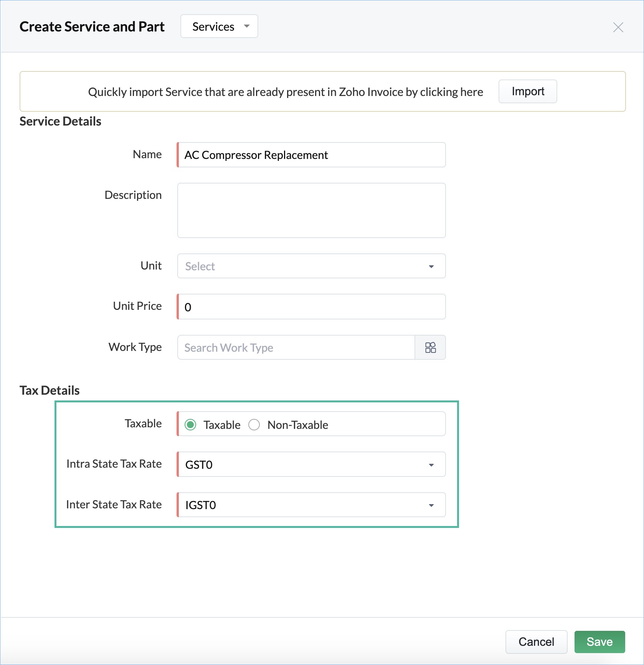The height and width of the screenshot is (665, 644).
Task: Click the Non-Taxable option label
Action: [298, 425]
